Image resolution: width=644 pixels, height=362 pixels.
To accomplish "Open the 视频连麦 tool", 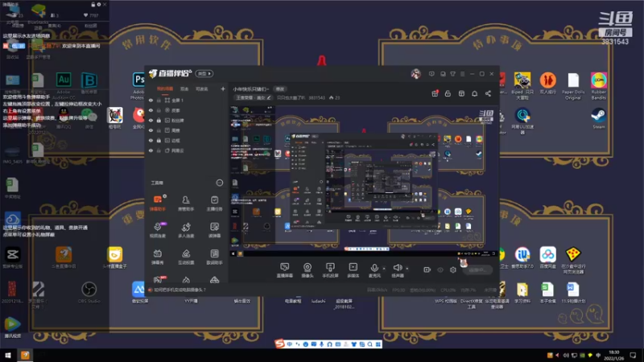I will (x=157, y=230).
